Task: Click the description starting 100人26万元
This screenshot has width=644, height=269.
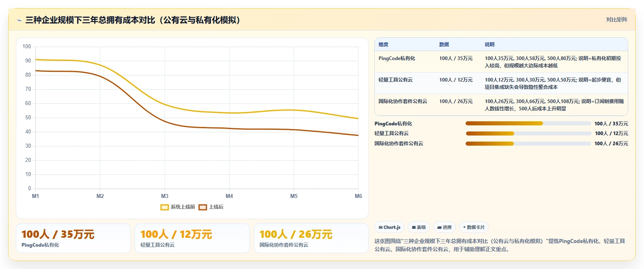Action: pos(554,105)
